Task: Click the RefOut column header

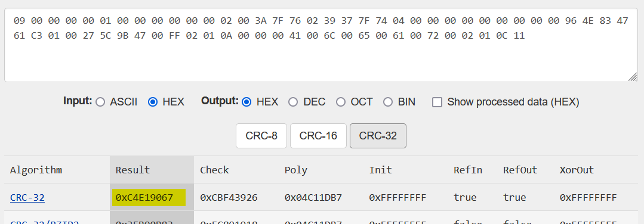Action: pyautogui.click(x=520, y=170)
